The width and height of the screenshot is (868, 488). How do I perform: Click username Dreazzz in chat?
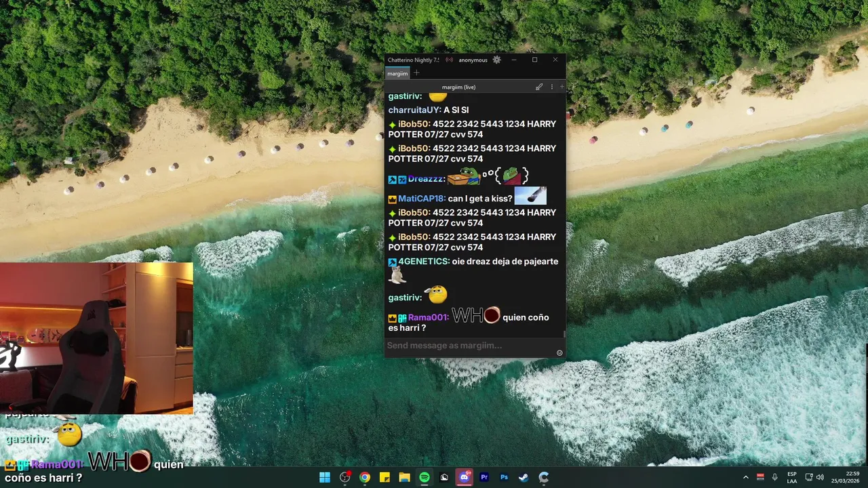[427, 179]
